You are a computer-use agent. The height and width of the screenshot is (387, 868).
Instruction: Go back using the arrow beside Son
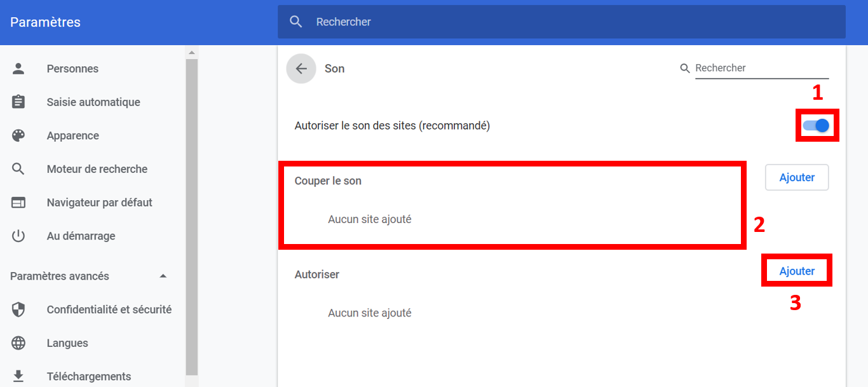[x=301, y=69]
